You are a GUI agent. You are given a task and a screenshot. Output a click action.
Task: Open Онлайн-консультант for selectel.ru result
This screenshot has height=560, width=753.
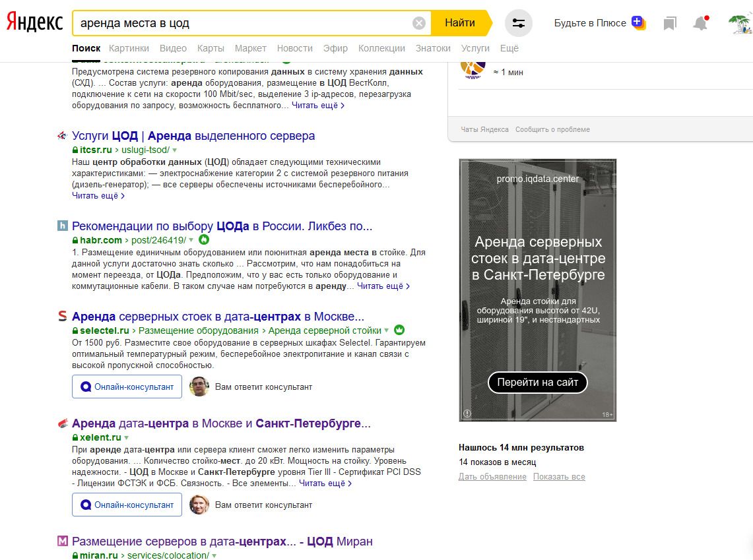point(127,387)
